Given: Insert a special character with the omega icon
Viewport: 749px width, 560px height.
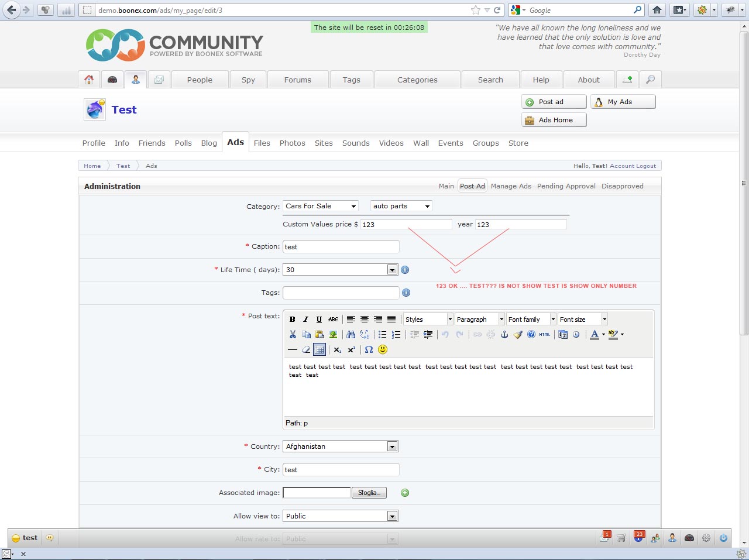Looking at the screenshot, I should click(369, 350).
